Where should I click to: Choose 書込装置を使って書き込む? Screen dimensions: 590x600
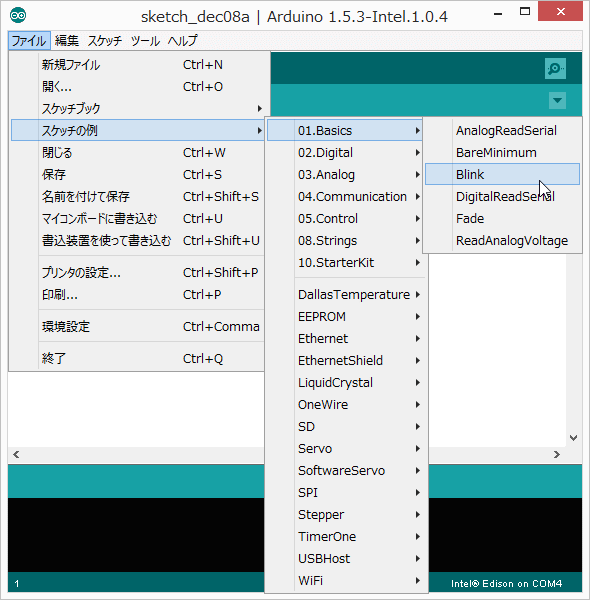click(138, 241)
